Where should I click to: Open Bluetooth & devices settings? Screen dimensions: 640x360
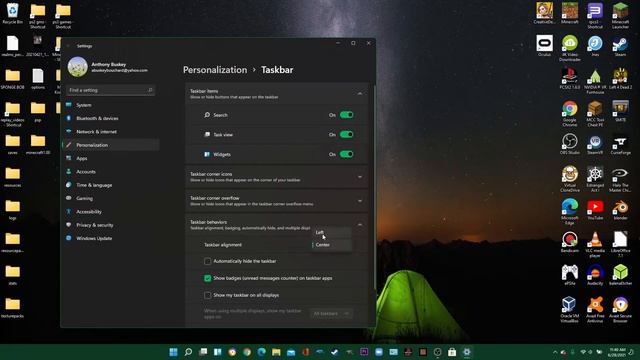click(111, 118)
